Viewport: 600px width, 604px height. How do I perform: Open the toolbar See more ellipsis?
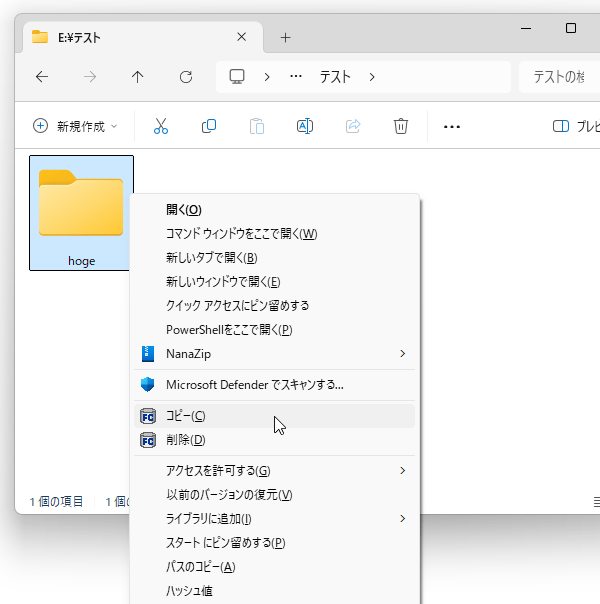(452, 126)
